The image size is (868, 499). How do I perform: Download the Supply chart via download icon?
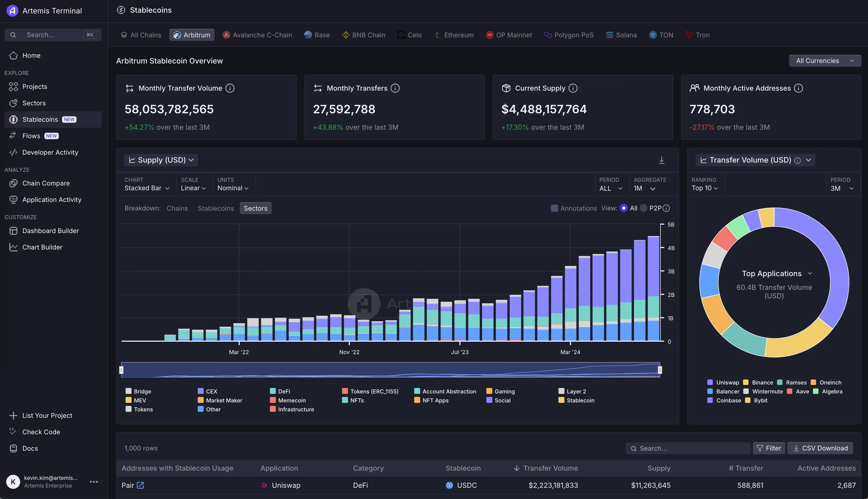click(x=662, y=160)
